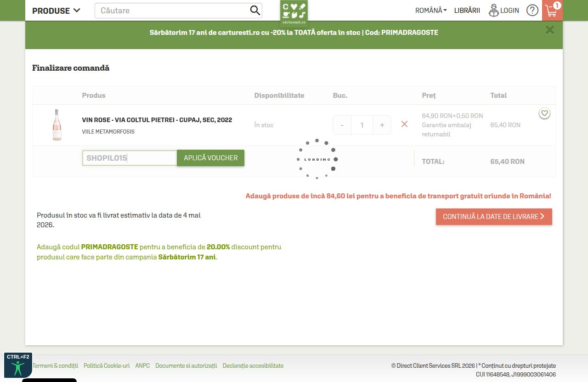The height and width of the screenshot is (382, 588).
Task: Add product to wishlist heart icon
Action: 544,113
